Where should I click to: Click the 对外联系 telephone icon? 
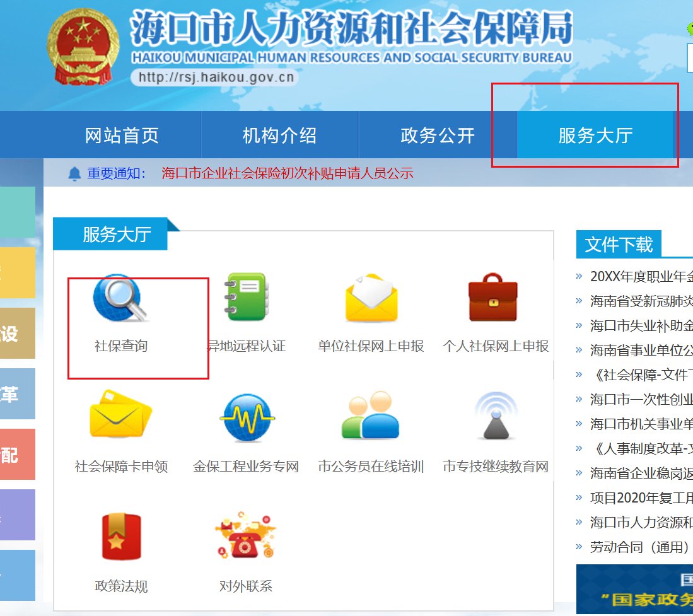[x=245, y=535]
